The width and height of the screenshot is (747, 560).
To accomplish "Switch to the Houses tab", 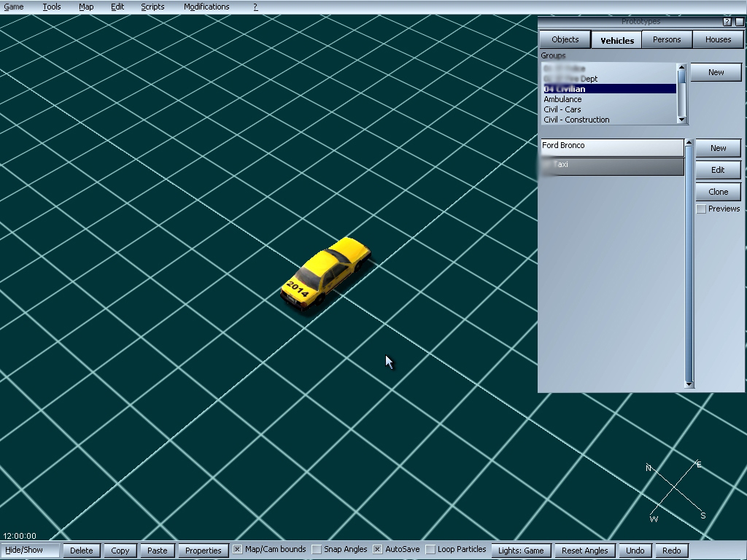I will click(x=718, y=39).
